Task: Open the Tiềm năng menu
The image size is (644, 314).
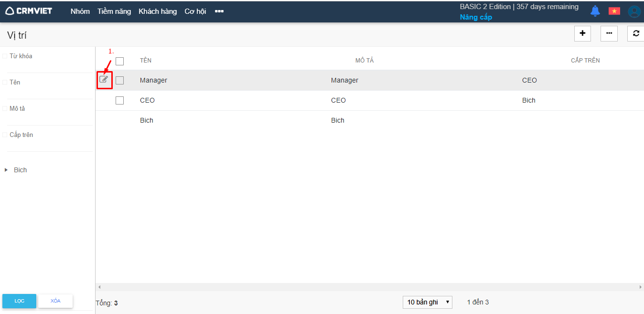Action: point(114,11)
